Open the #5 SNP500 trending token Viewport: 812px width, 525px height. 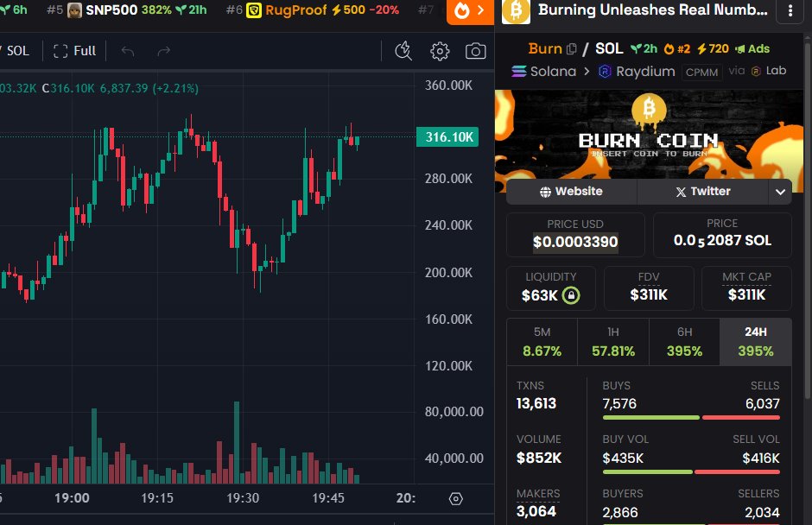(x=127, y=9)
